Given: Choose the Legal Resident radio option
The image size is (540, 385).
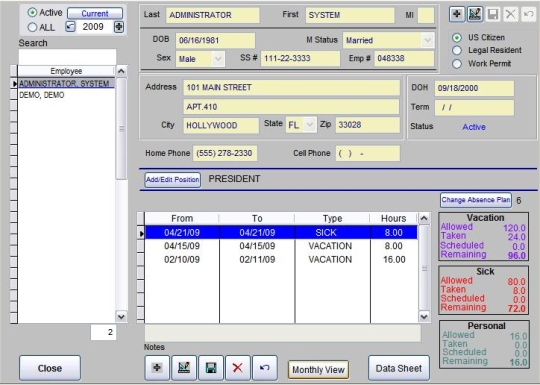Looking at the screenshot, I should [x=457, y=50].
